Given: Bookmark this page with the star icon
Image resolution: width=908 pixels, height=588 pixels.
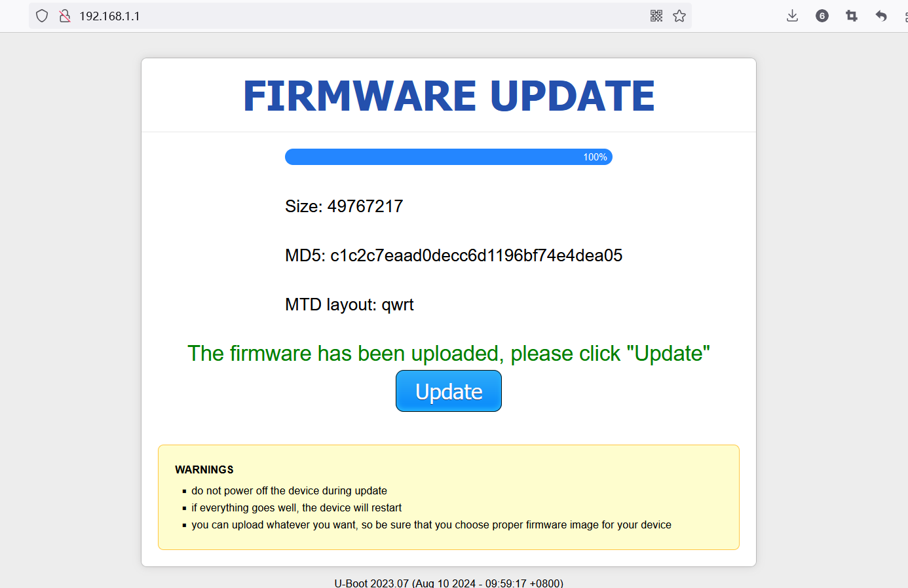Looking at the screenshot, I should [x=679, y=16].
